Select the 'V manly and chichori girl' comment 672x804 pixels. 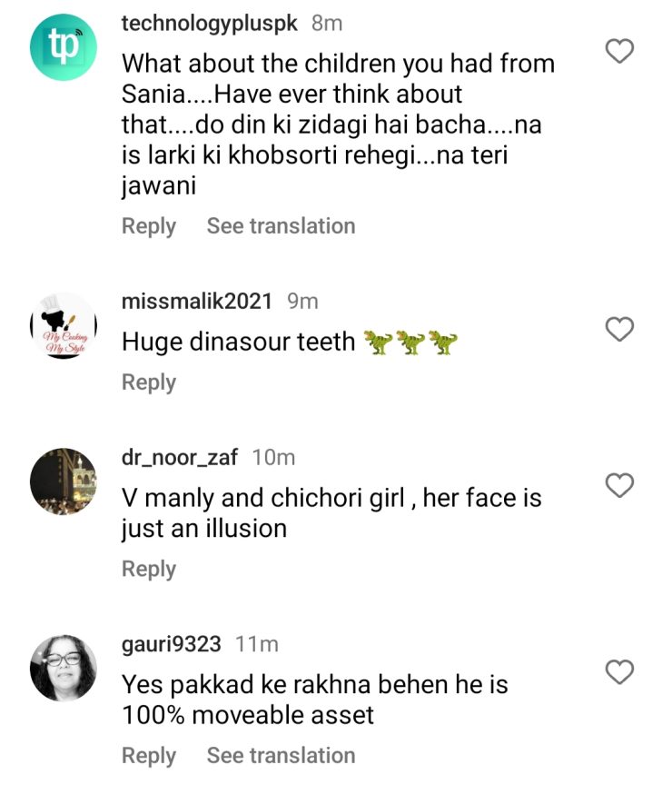[x=331, y=513]
